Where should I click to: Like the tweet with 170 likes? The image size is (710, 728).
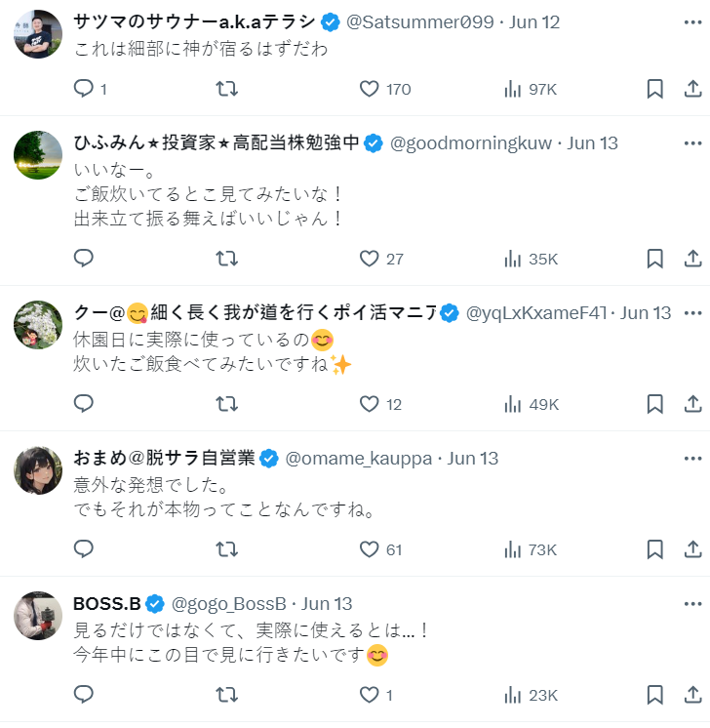pyautogui.click(x=369, y=89)
